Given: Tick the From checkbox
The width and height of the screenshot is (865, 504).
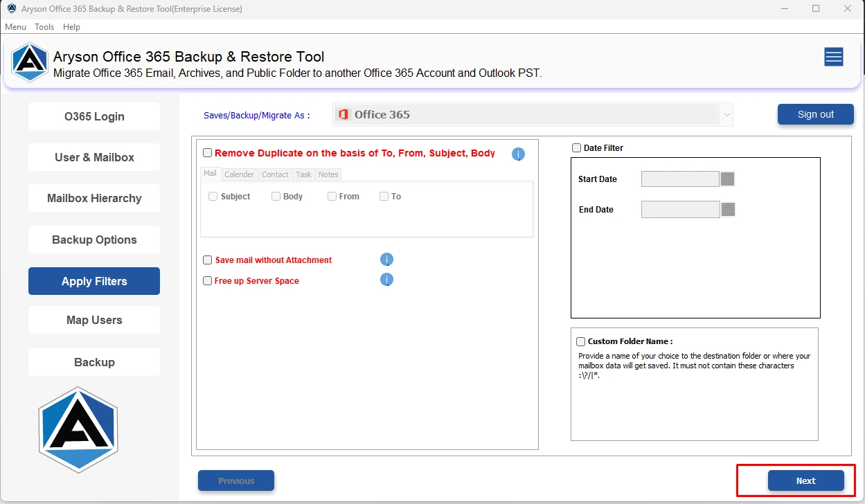Looking at the screenshot, I should tap(332, 197).
